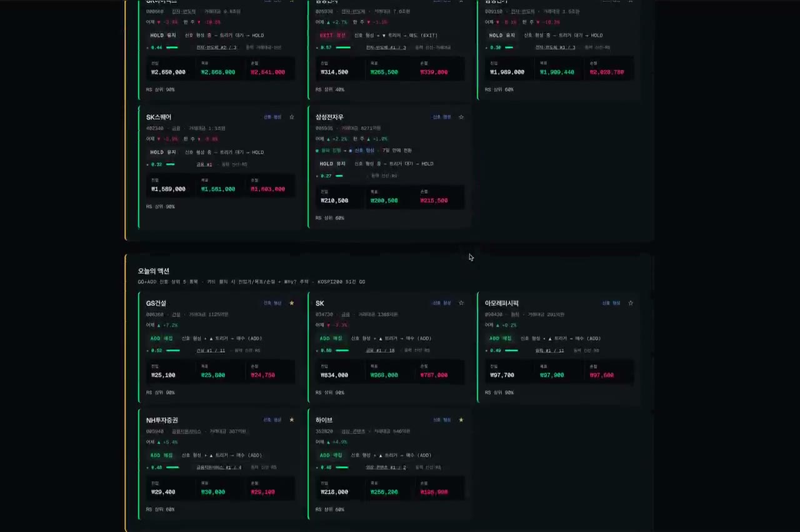Click the ADD 매집 badge on SK card
800x532 pixels.
click(x=331, y=338)
